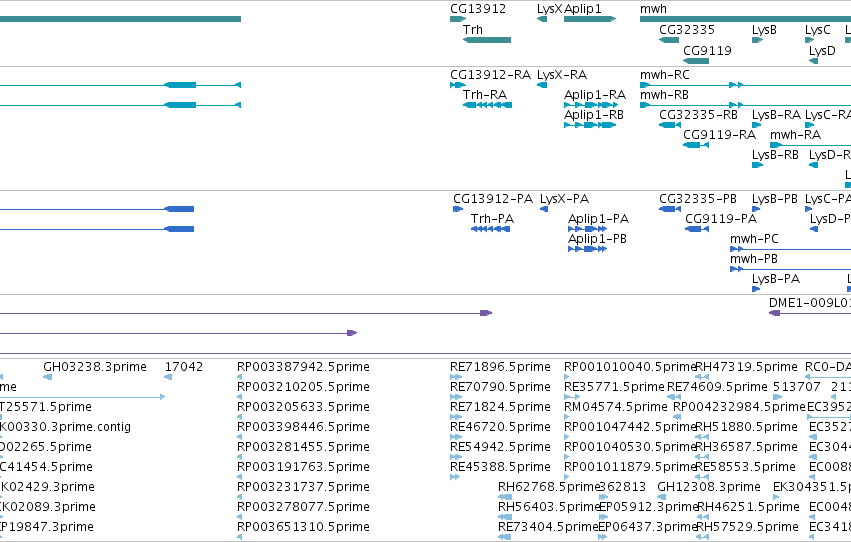
Task: Open the RM04574.5prime EST label
Action: pyautogui.click(x=615, y=407)
